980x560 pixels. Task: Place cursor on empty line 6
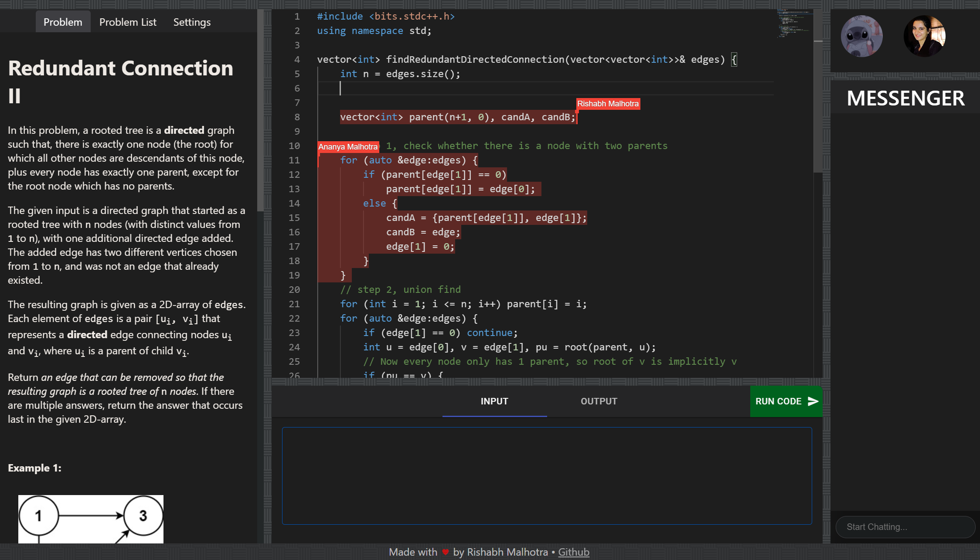coord(436,88)
